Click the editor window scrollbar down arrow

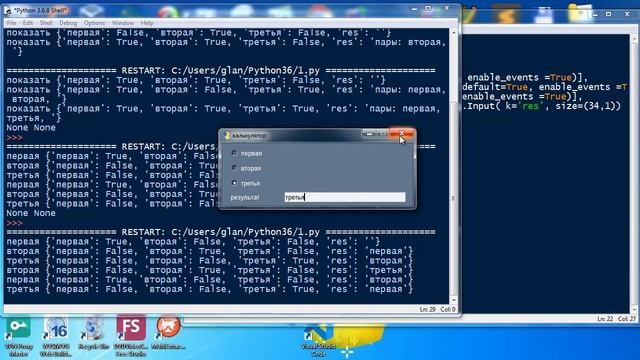pos(634,310)
